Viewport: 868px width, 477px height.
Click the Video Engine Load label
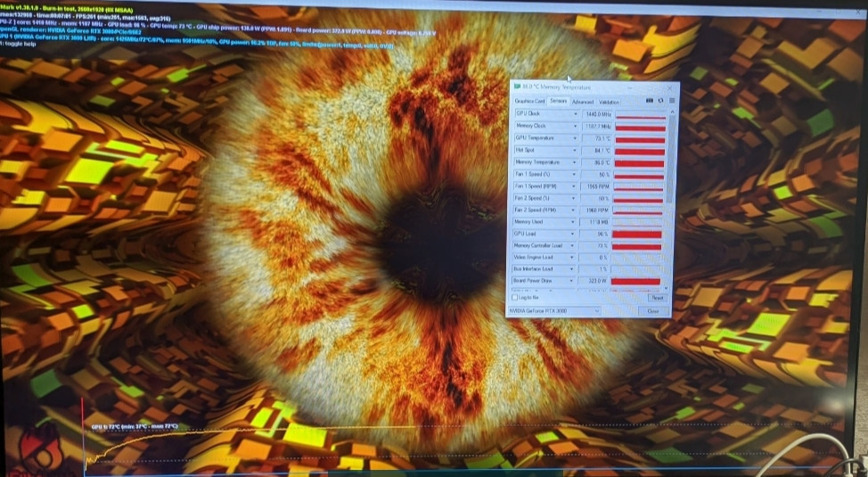(x=533, y=257)
